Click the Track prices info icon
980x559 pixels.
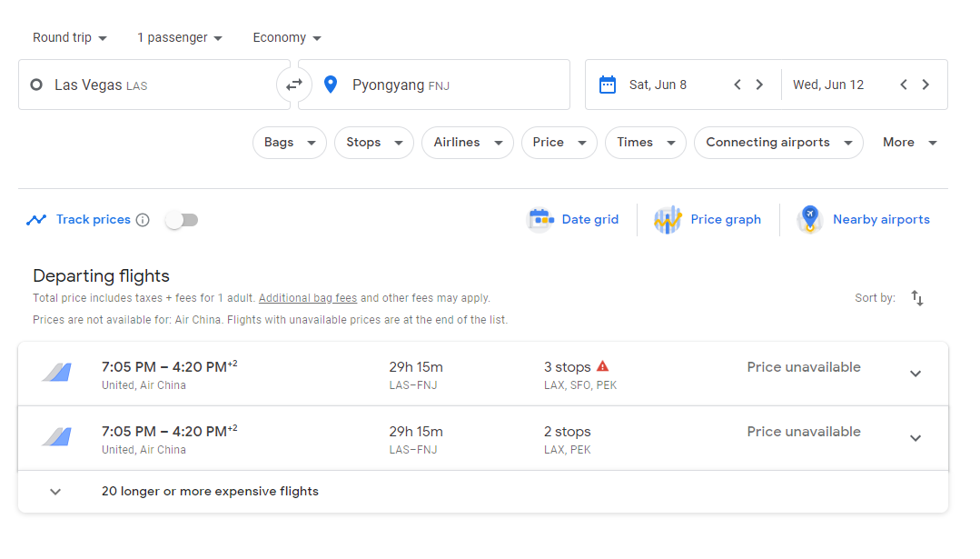(143, 220)
